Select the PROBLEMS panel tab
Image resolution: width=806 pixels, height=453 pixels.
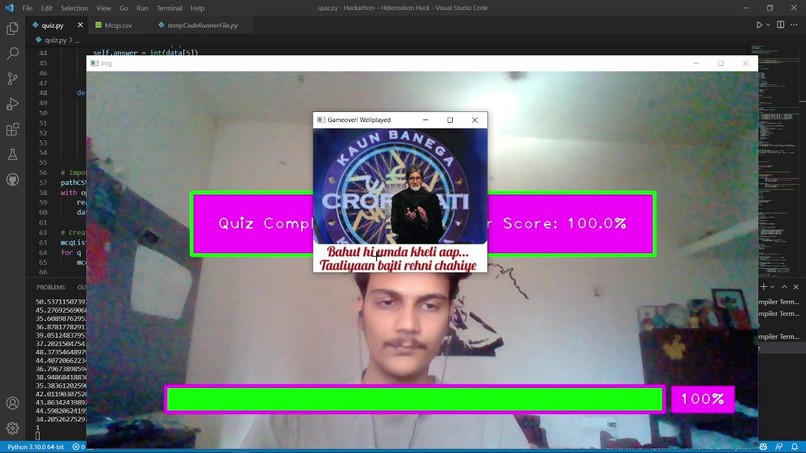point(50,287)
